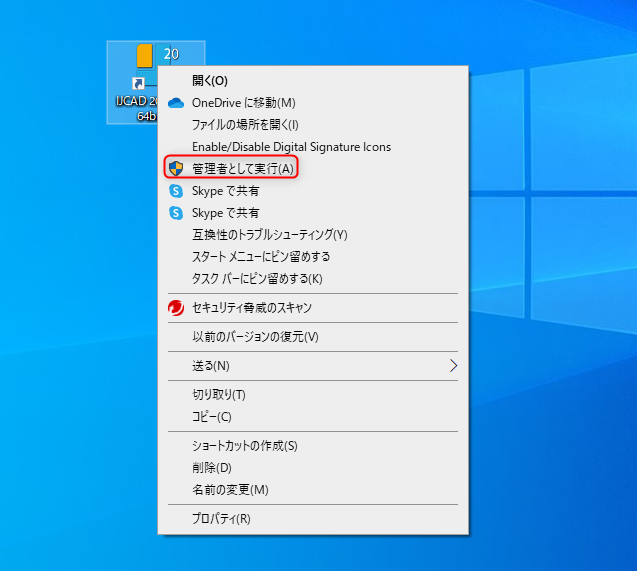Run 管理者として実行(A)
Screen dimensions: 637x571
313,169
